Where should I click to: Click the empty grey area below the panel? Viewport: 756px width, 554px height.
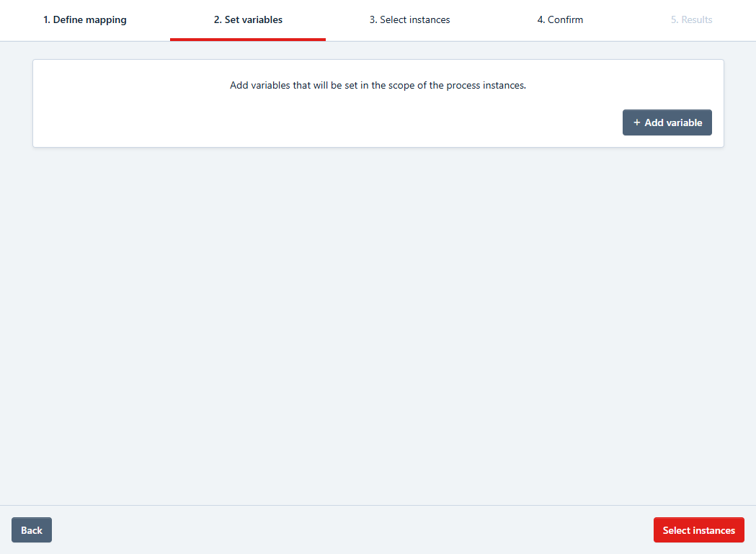coord(378,324)
